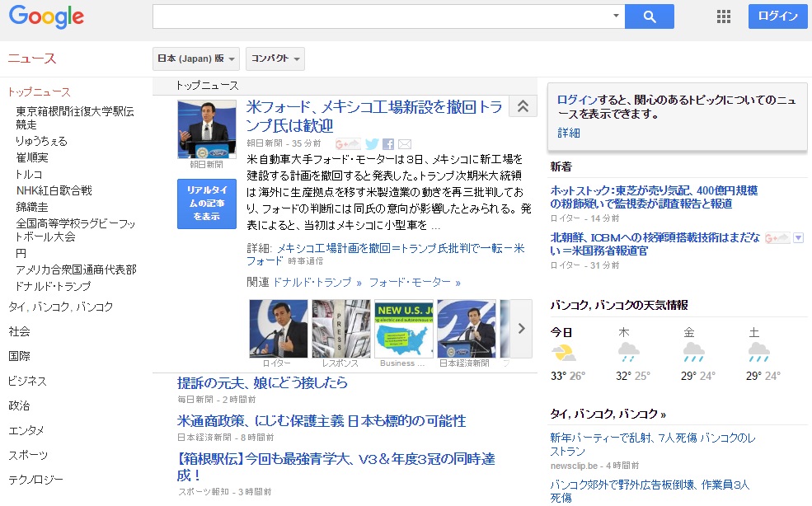Click in the Google search input field
Screen dimensions: 812x506
pyautogui.click(x=382, y=16)
